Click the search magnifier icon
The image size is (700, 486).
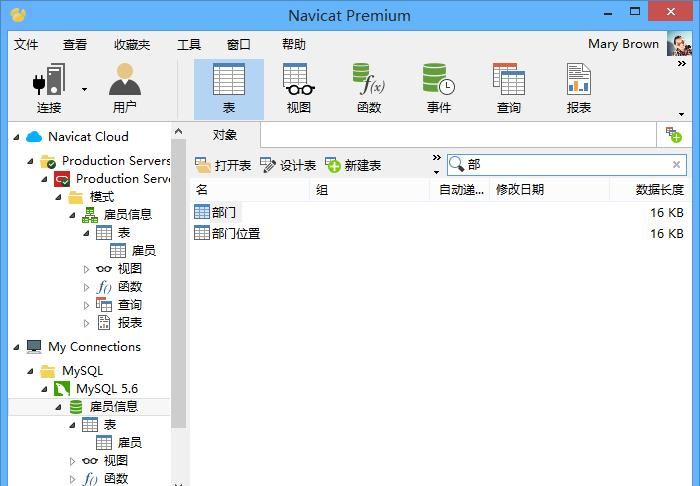(x=456, y=164)
